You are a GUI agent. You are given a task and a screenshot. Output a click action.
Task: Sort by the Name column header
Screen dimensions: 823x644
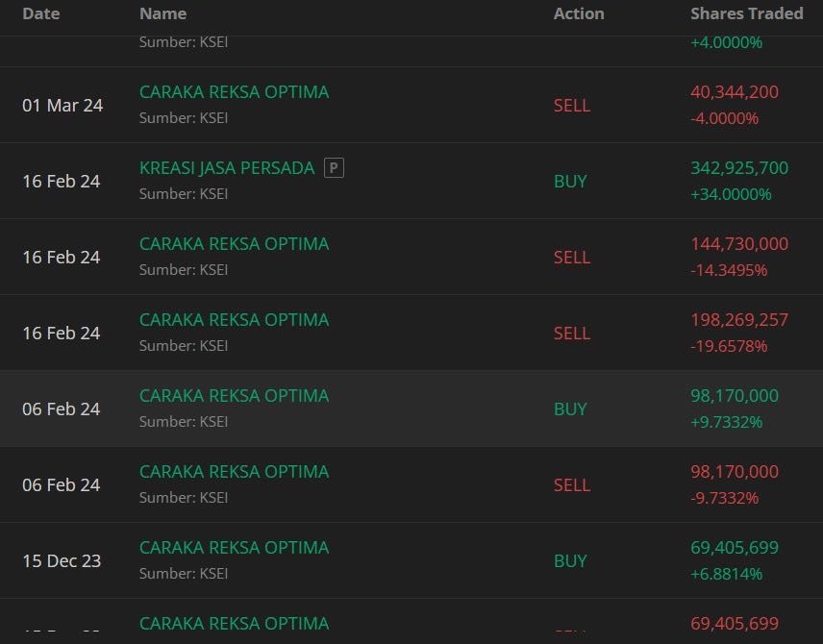pos(162,13)
